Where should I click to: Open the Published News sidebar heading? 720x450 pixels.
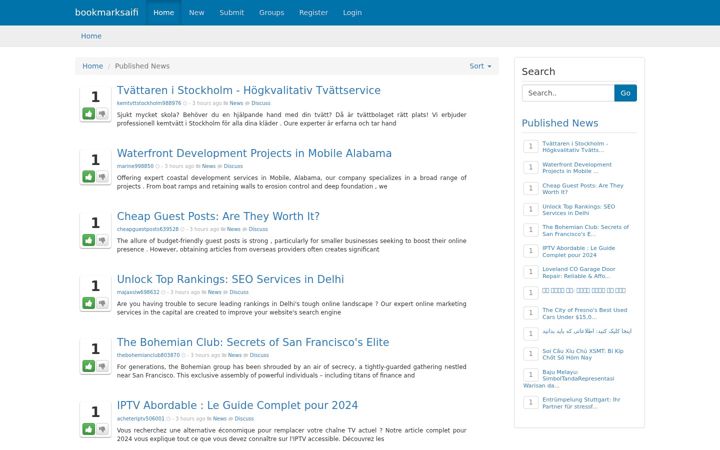560,123
